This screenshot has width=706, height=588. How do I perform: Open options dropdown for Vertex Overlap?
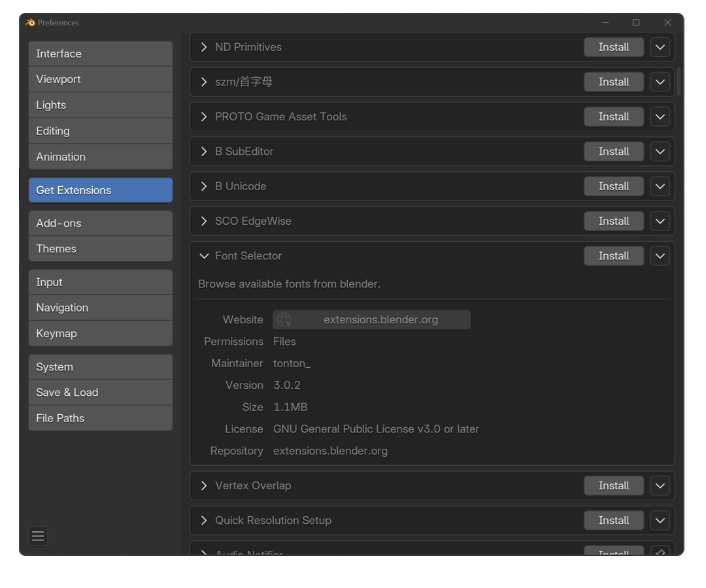[x=660, y=486]
